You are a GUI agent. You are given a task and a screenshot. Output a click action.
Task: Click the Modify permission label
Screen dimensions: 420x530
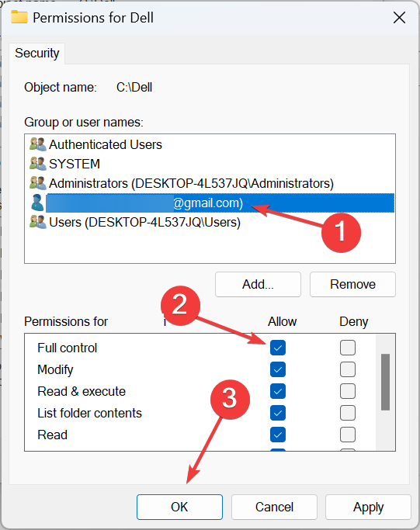click(55, 370)
